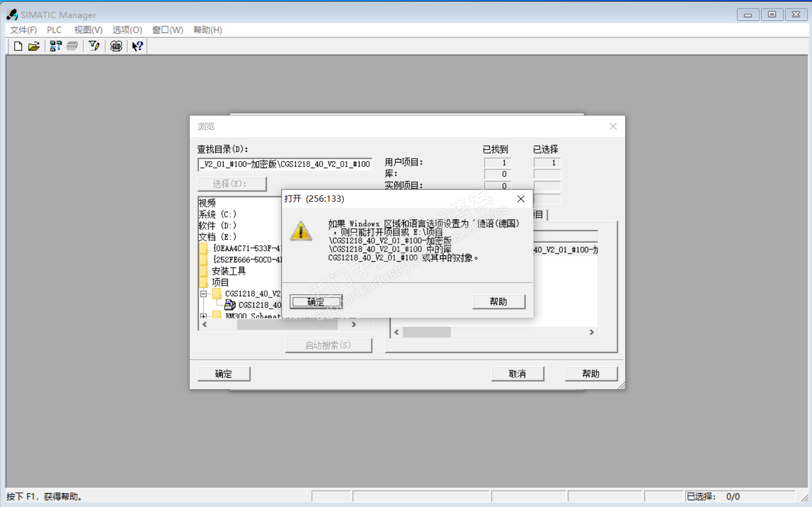Click the 选择(E): button

[x=232, y=184]
